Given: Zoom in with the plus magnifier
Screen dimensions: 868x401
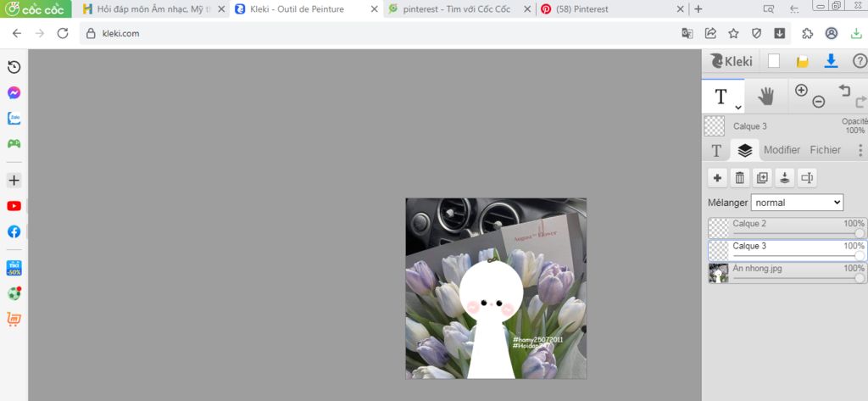Looking at the screenshot, I should point(801,90).
